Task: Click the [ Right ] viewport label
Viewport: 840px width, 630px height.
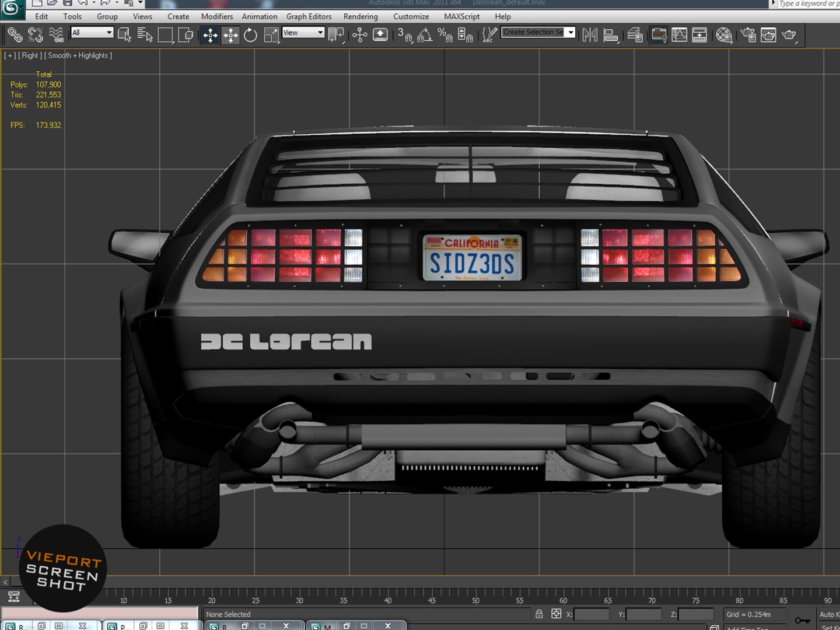Action: point(30,55)
